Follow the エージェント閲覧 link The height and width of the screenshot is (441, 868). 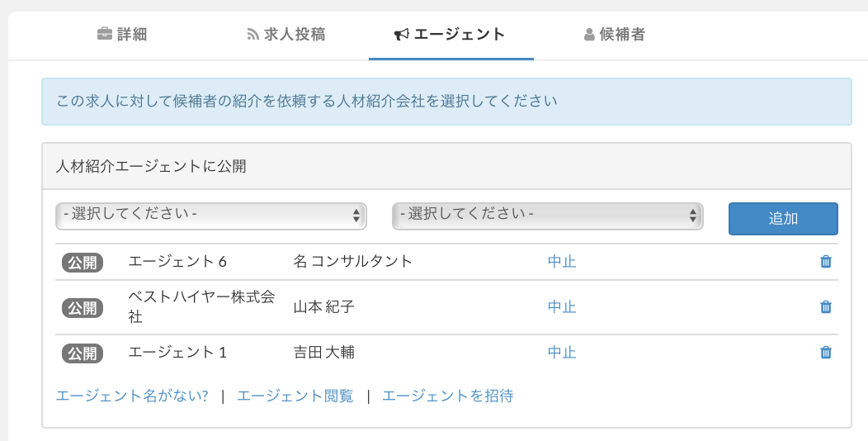coord(295,396)
